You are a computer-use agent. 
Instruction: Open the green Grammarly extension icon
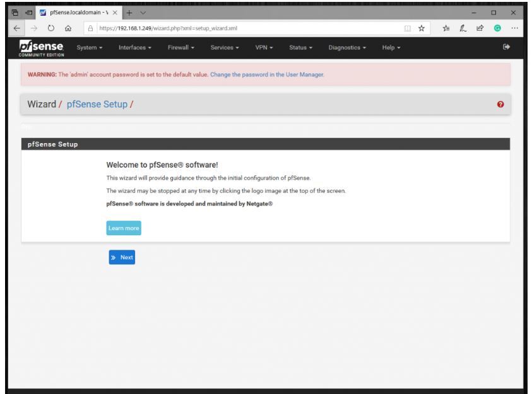point(497,28)
